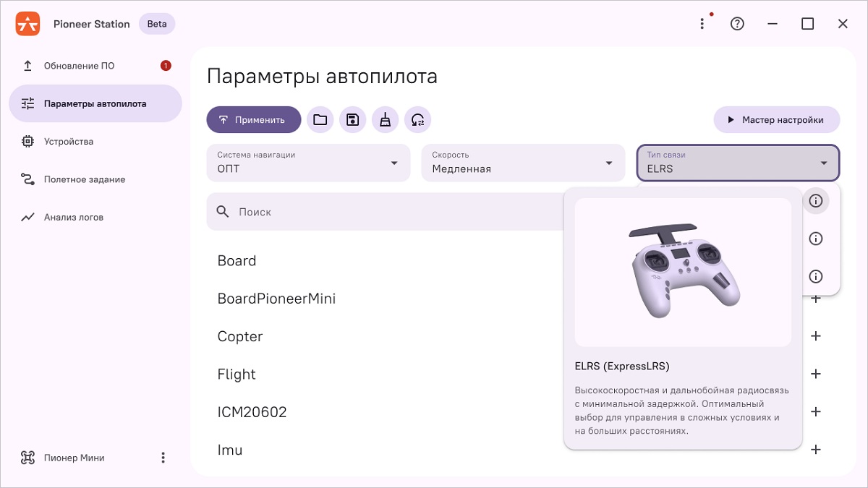Click the broom clear icon
Viewport: 868px width, 488px height.
click(385, 120)
